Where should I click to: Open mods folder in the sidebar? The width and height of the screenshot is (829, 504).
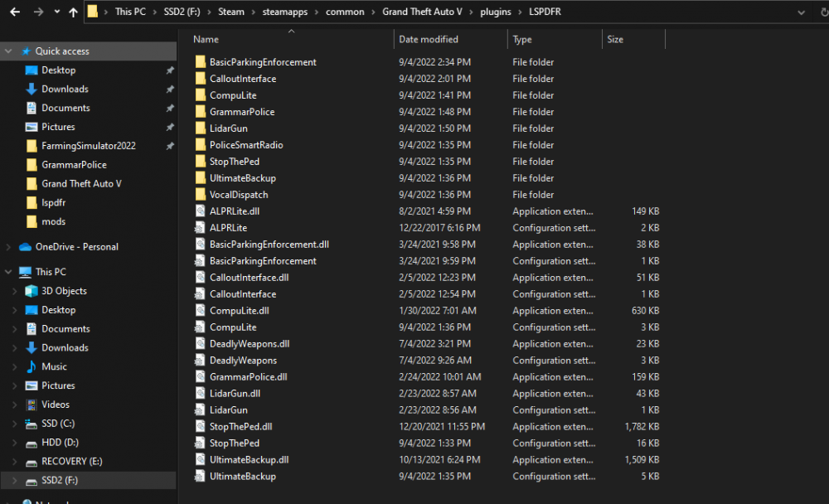click(53, 221)
